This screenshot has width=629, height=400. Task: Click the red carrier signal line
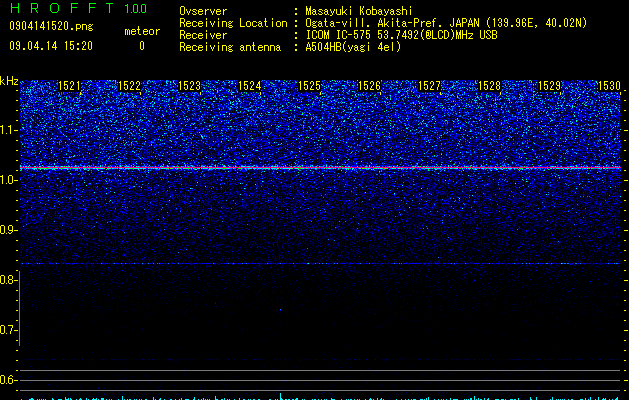pyautogui.click(x=320, y=167)
